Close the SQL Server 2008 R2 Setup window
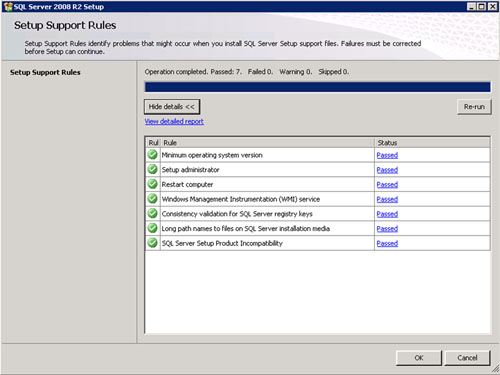Screen dimensions: 500x375 493,6
